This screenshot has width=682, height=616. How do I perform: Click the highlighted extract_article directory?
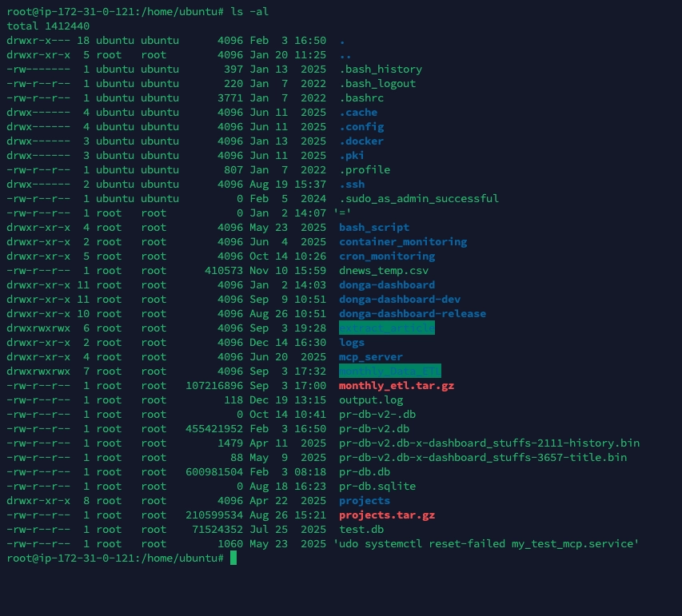[x=387, y=328]
